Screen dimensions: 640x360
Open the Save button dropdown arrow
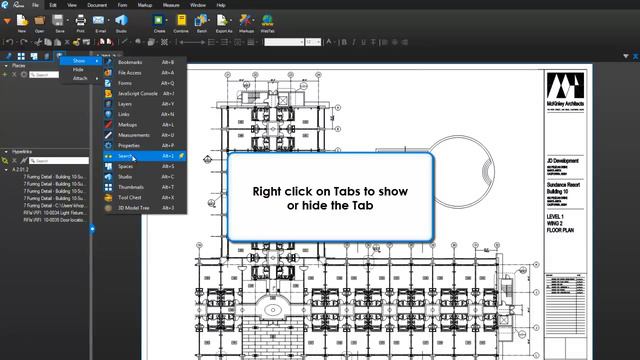68,20
